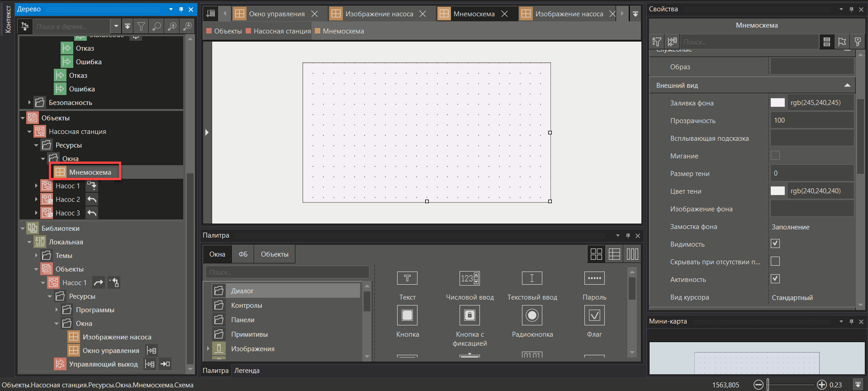Enable the Мигание checkbox

click(775, 156)
